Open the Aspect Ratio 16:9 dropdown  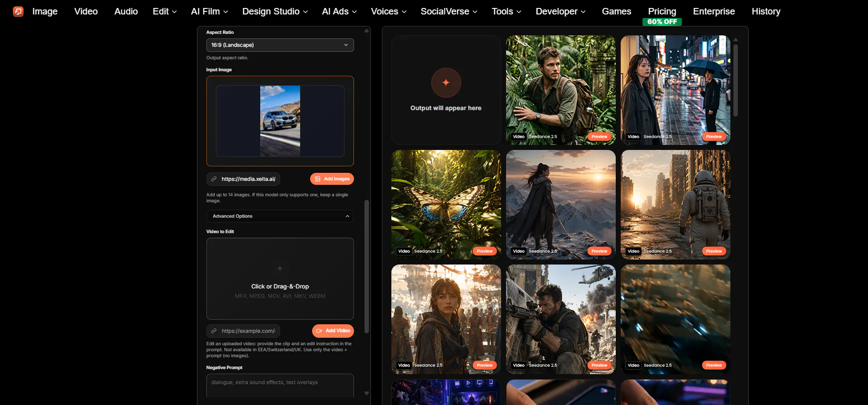tap(280, 45)
